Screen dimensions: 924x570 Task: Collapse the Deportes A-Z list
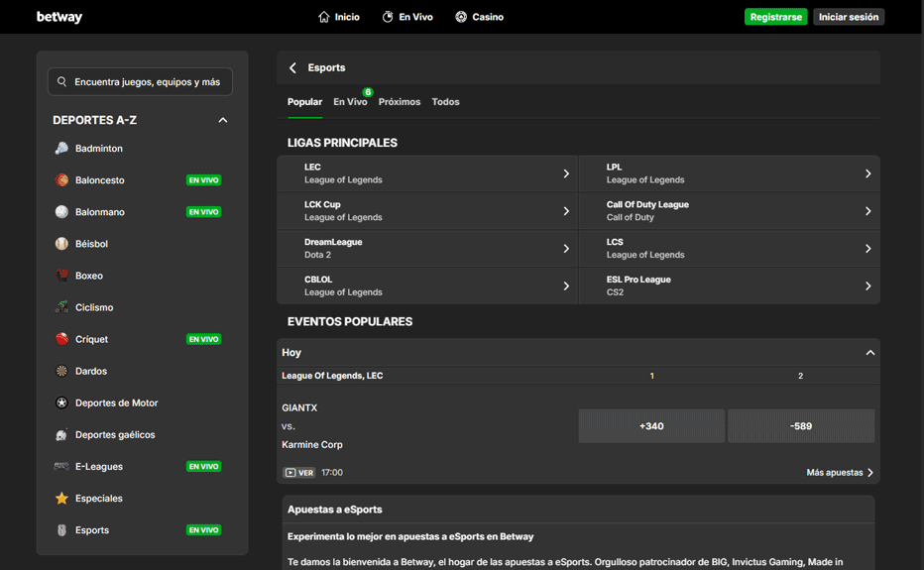point(223,120)
